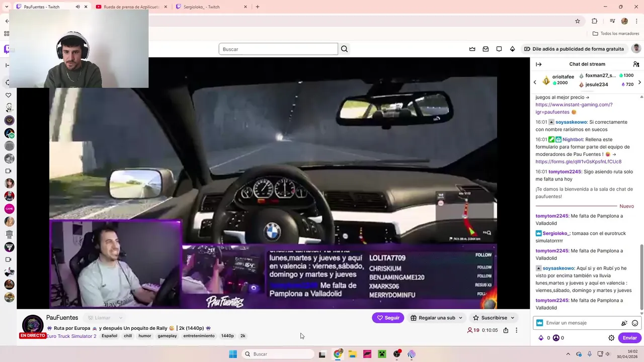Click the PauFuentes channel name below video
The image size is (644, 362).
tap(62, 318)
